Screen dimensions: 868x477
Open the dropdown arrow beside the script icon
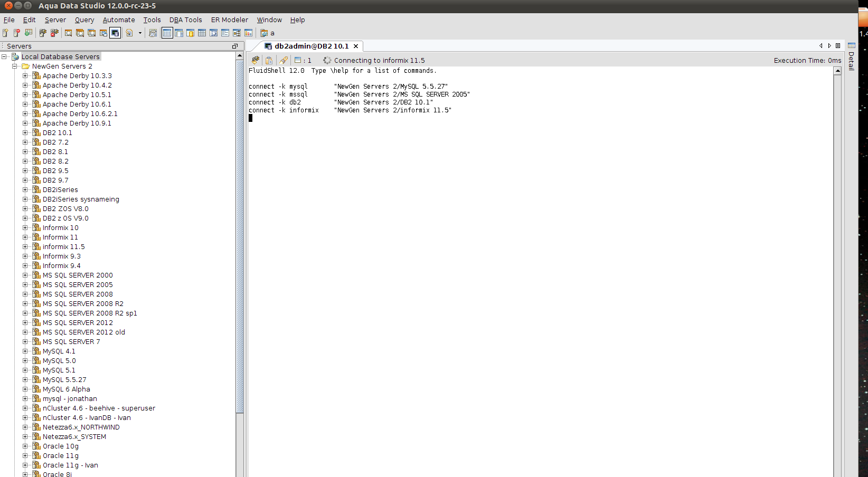[x=140, y=33]
